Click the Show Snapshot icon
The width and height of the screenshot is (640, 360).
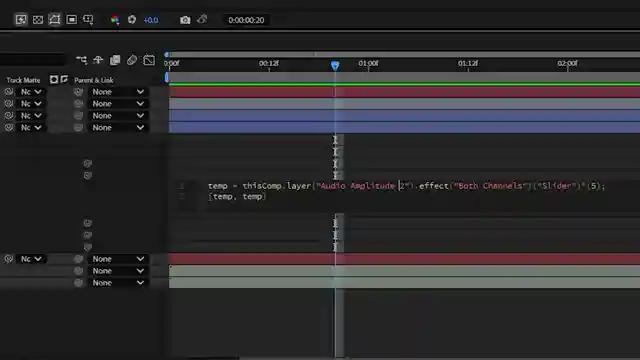click(202, 19)
